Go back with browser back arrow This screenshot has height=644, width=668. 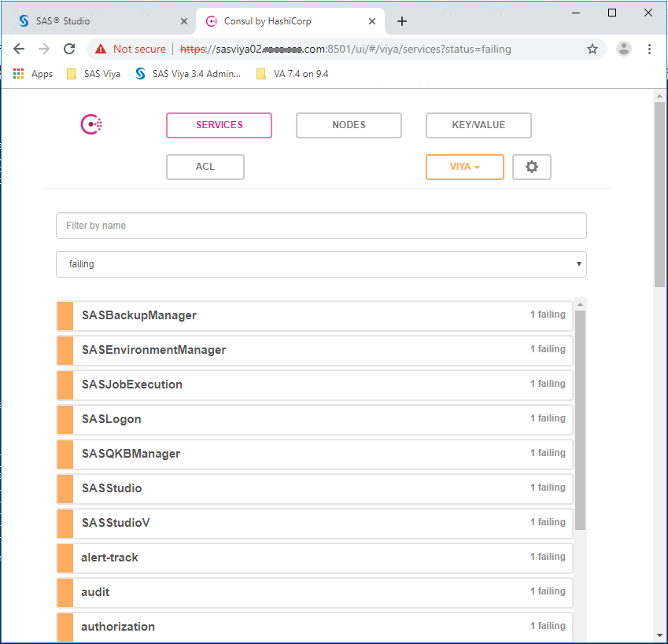coord(19,49)
